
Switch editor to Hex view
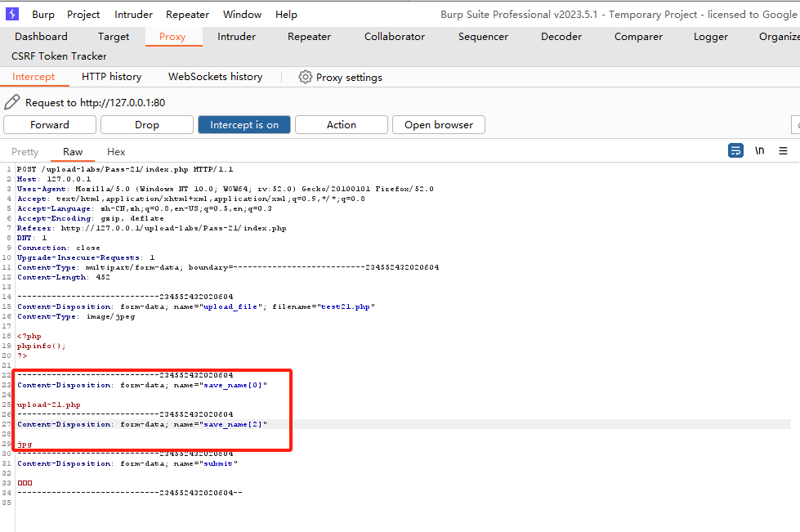tap(116, 151)
